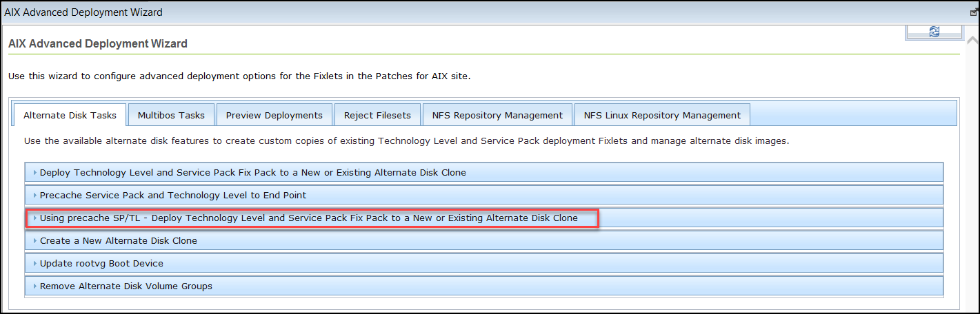
Task: Click 'Precache Service Pack and Technology Level to End Point' text
Action: [173, 195]
